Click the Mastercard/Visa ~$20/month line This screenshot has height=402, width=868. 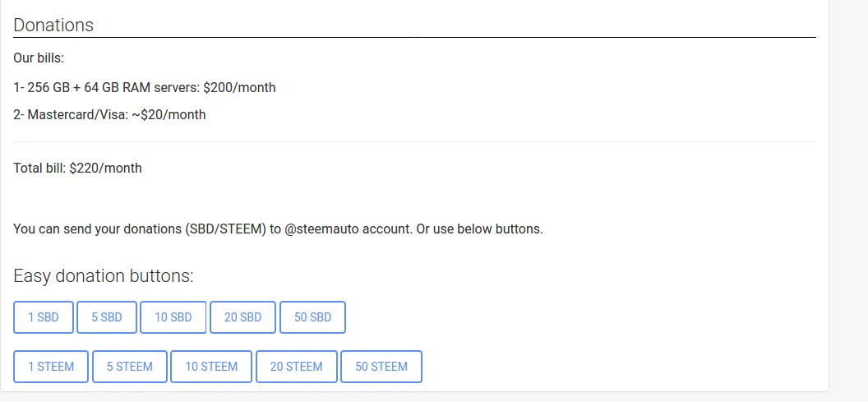[x=109, y=114]
